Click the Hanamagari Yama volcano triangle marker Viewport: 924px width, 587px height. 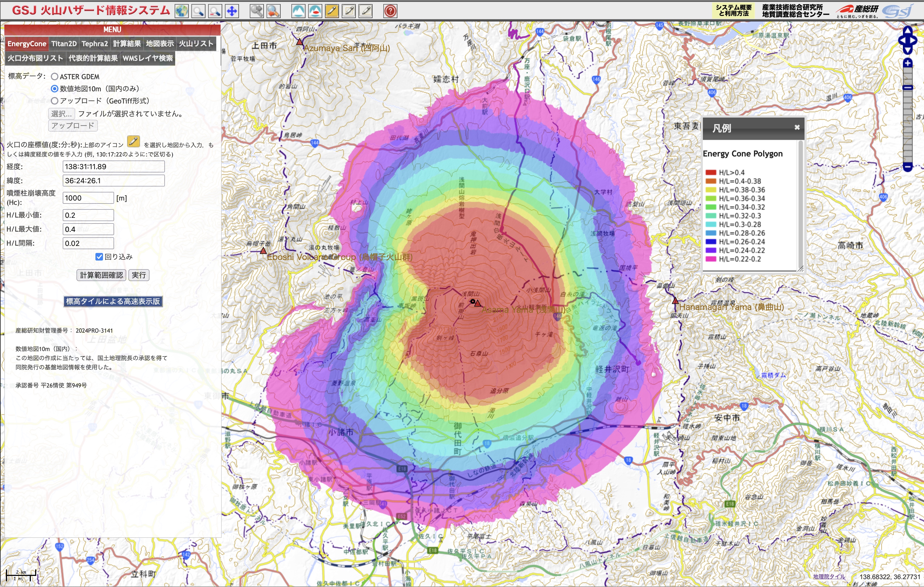point(675,301)
